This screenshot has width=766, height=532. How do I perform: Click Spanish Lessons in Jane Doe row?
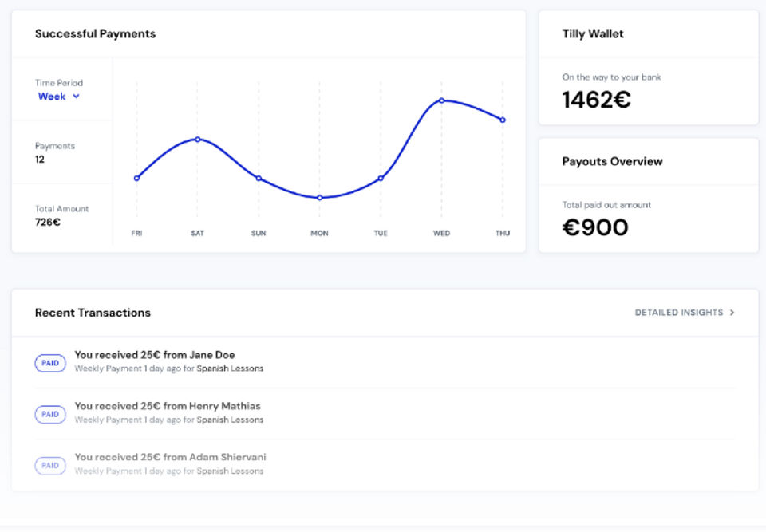click(230, 368)
